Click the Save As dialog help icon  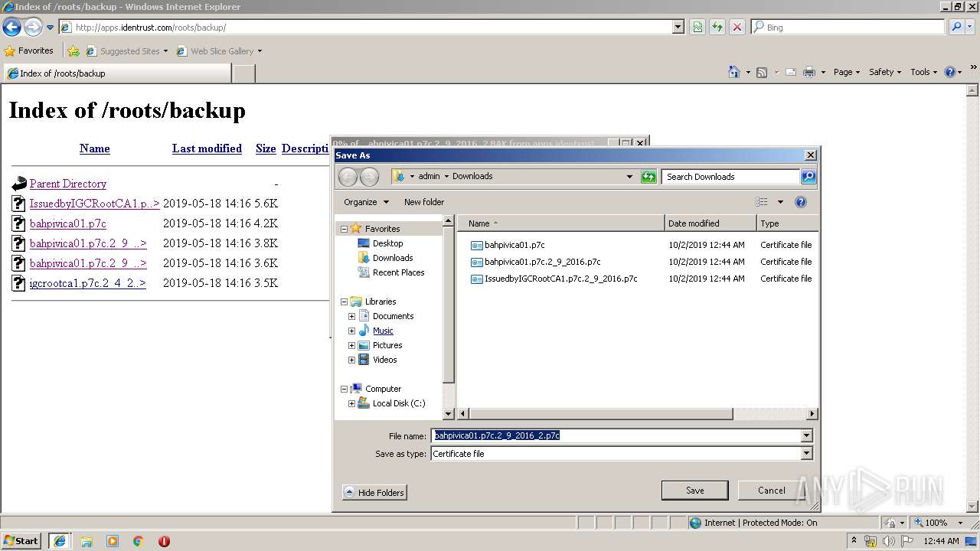[x=801, y=202]
